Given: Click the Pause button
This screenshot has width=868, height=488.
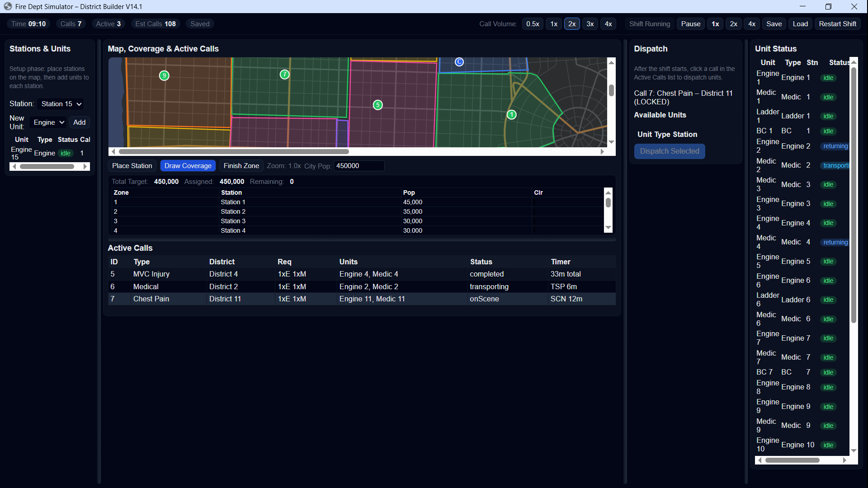Looking at the screenshot, I should click(690, 24).
